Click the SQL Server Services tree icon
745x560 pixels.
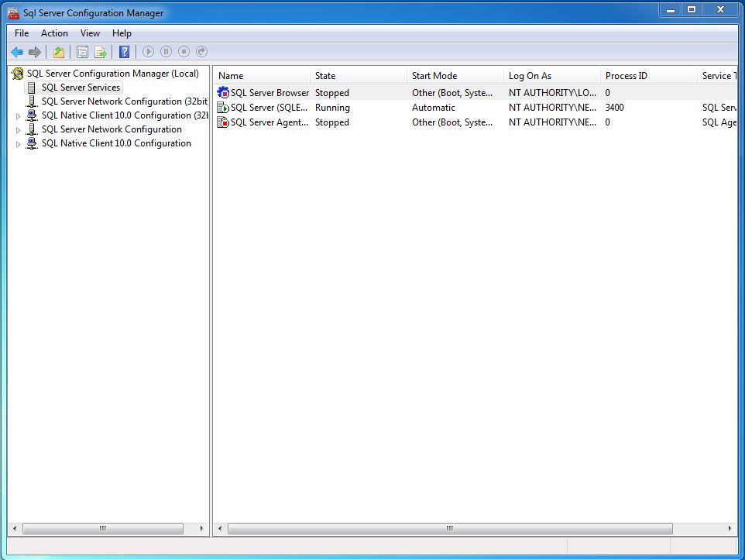[x=31, y=88]
